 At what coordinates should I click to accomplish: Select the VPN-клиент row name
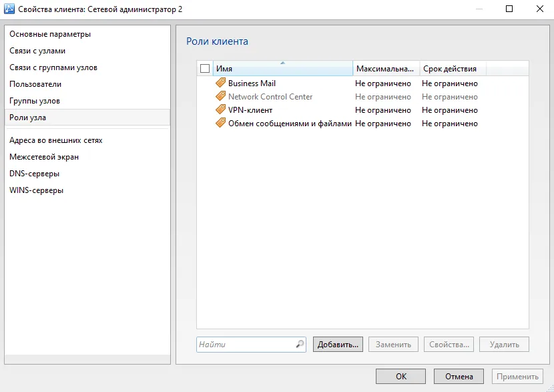point(250,110)
